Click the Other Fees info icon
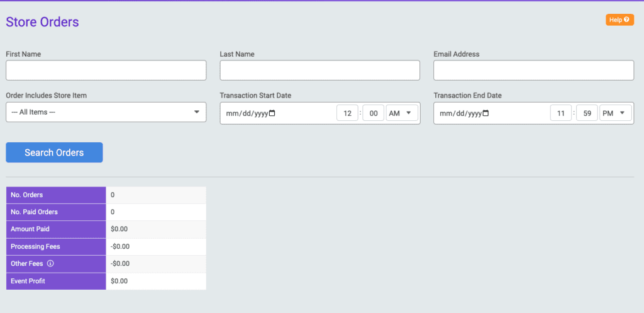Image resolution: width=644 pixels, height=313 pixels. (50, 264)
